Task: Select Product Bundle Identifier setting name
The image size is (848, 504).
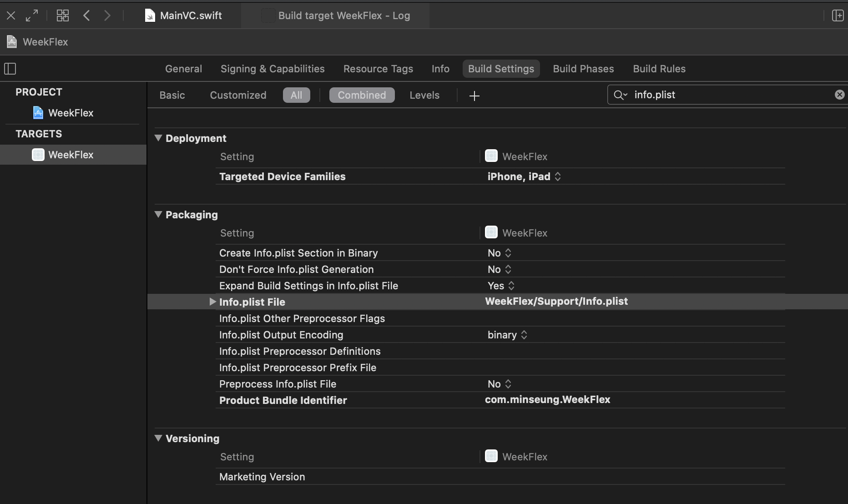Action: tap(283, 400)
